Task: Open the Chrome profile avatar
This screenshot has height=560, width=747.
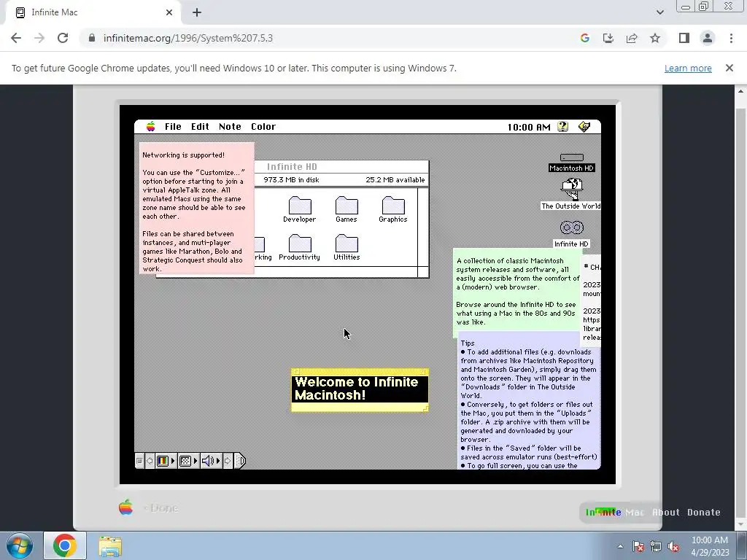Action: [x=708, y=38]
